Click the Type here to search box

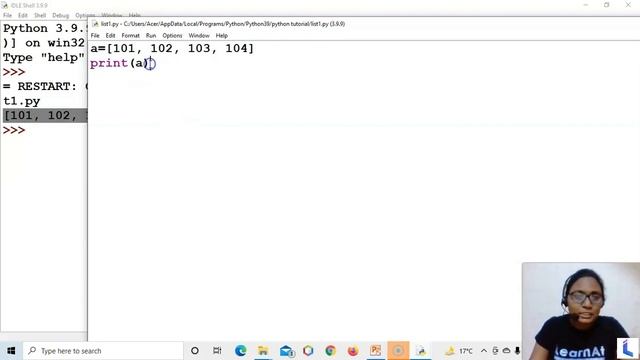click(x=103, y=351)
